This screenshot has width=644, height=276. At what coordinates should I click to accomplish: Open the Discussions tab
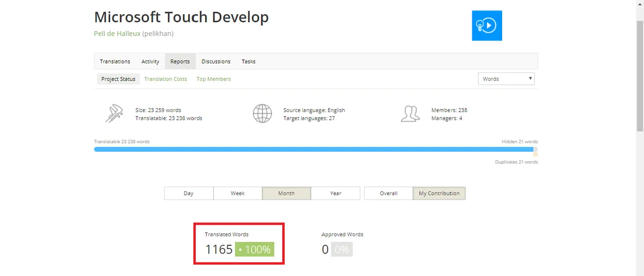(216, 61)
